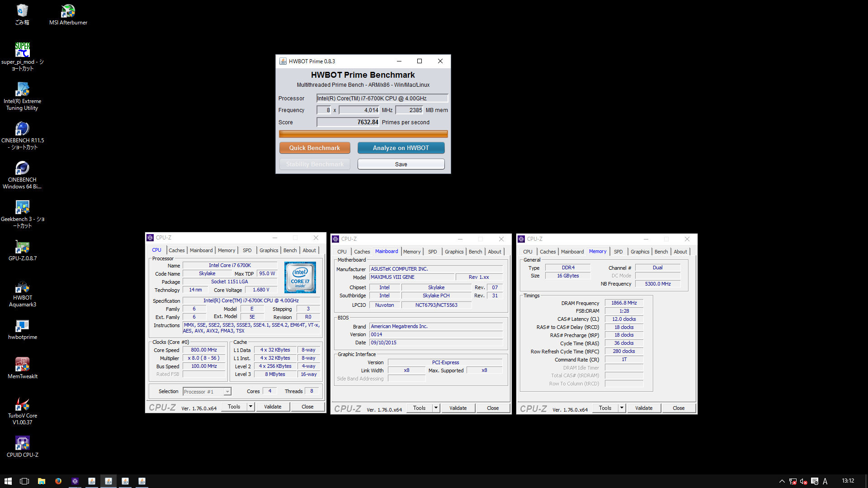Click the Intel Core i7 logo in CPU-Z
This screenshot has width=868, height=488.
pyautogui.click(x=300, y=277)
